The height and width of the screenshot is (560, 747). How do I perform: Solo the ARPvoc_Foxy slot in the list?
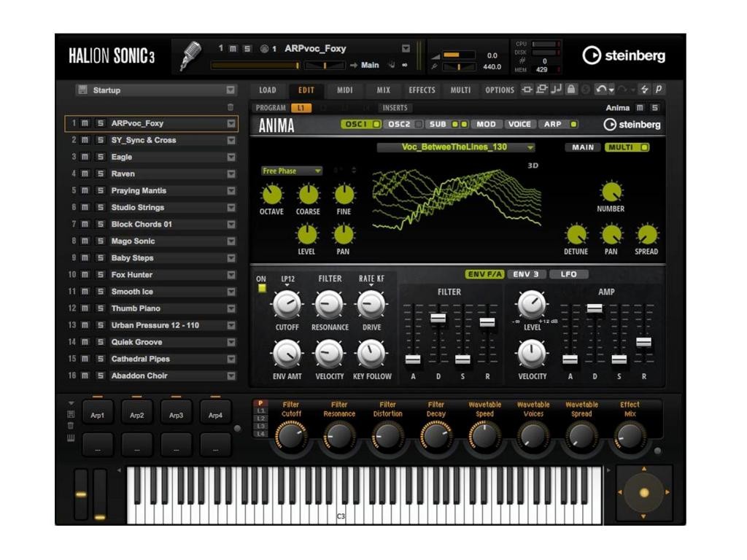click(x=100, y=123)
